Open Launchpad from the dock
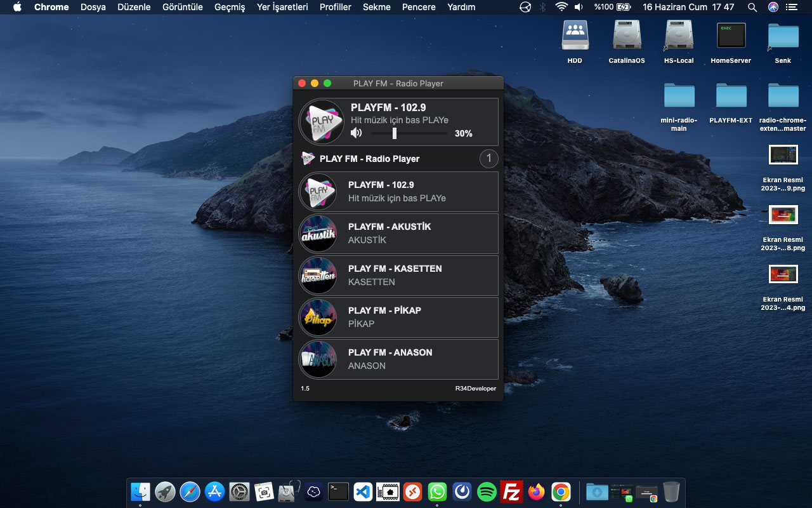The image size is (812, 508). coord(165,491)
